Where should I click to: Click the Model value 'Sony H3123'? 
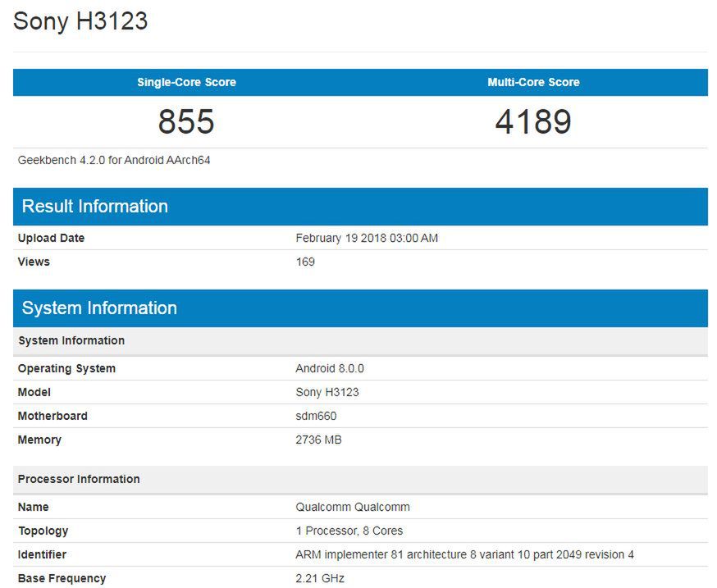(327, 392)
